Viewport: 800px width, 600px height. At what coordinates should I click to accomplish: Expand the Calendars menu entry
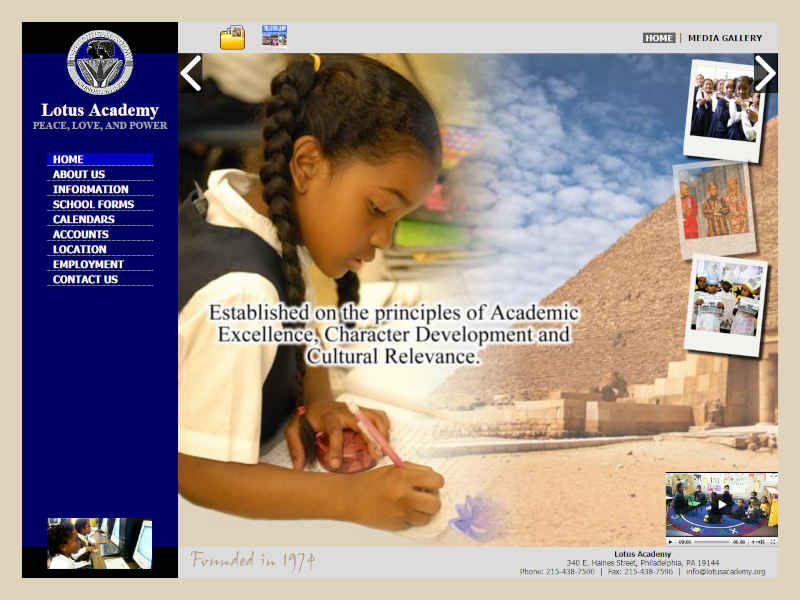pyautogui.click(x=84, y=219)
